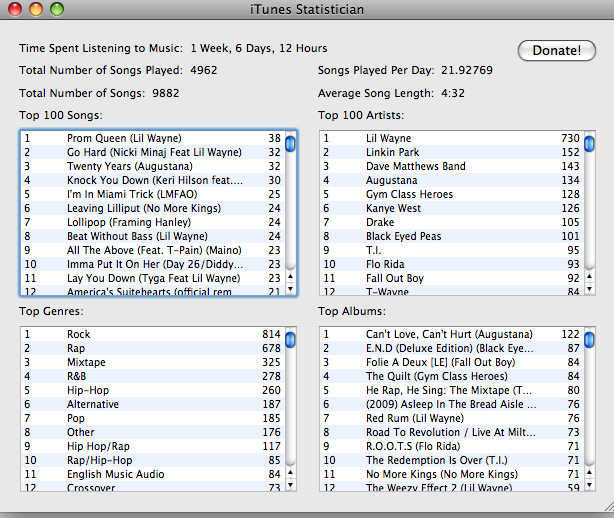Screen dimensions: 614x518
Task: Select Pop genre row
Action: (x=153, y=419)
